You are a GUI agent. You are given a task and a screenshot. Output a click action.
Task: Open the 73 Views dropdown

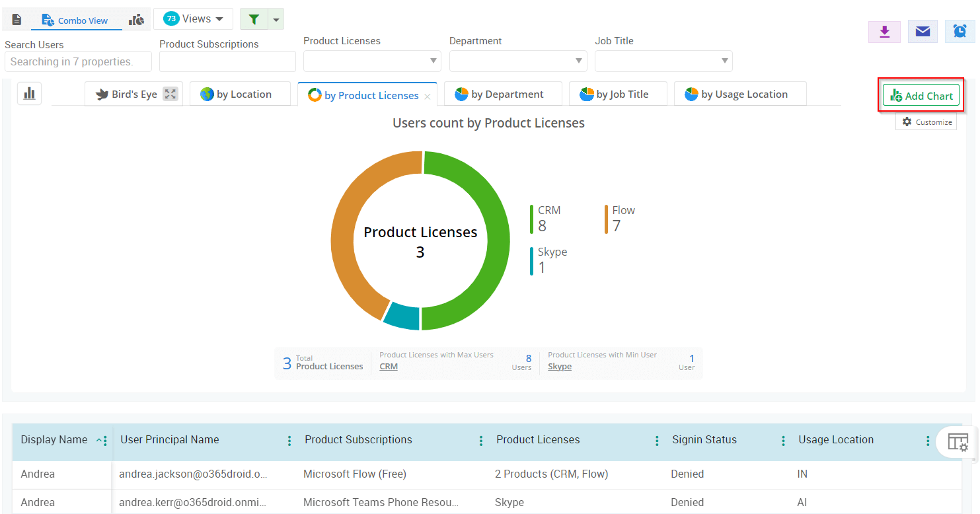[x=193, y=19]
